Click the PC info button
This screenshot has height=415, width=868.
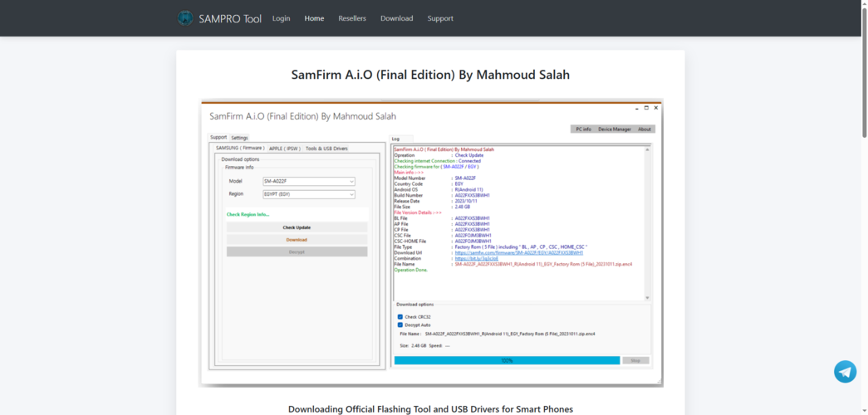[583, 129]
